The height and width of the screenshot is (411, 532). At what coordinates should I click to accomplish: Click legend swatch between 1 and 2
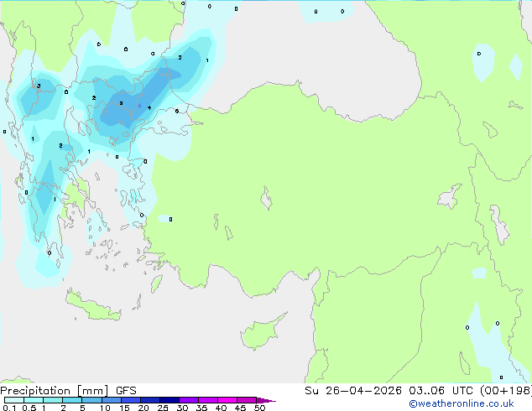pos(53,400)
